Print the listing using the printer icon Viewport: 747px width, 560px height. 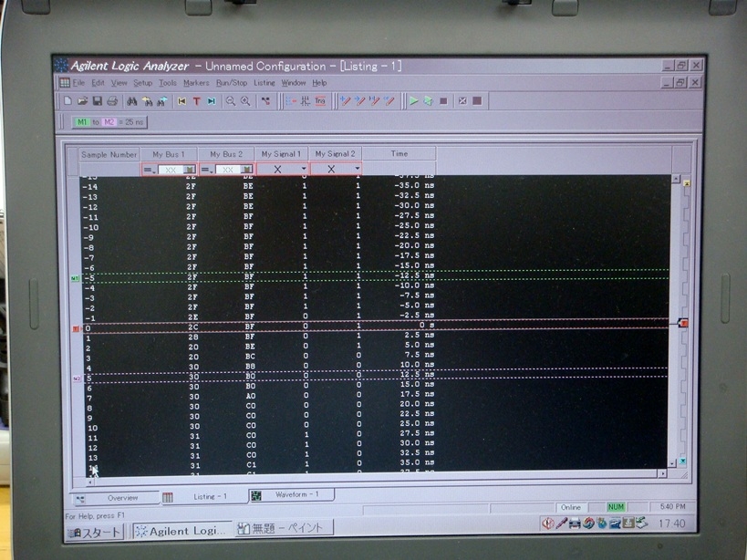[x=112, y=101]
